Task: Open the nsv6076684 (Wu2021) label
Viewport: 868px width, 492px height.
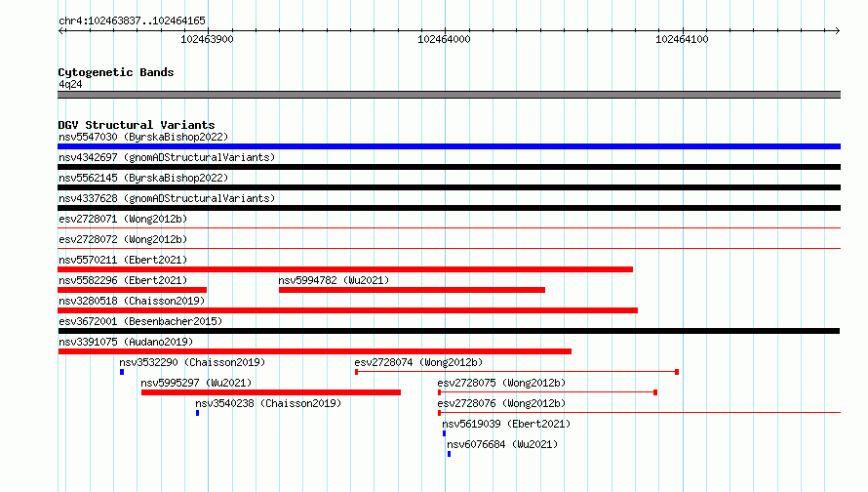Action: [x=502, y=444]
